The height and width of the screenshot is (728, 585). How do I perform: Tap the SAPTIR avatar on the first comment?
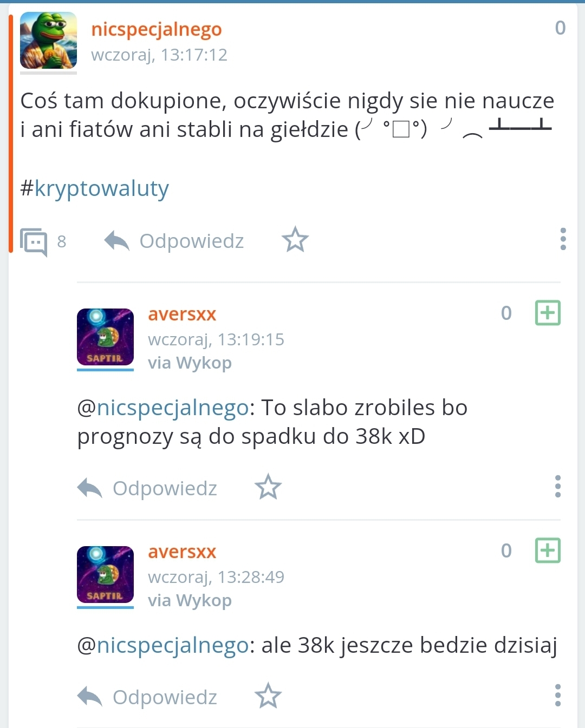click(x=105, y=337)
